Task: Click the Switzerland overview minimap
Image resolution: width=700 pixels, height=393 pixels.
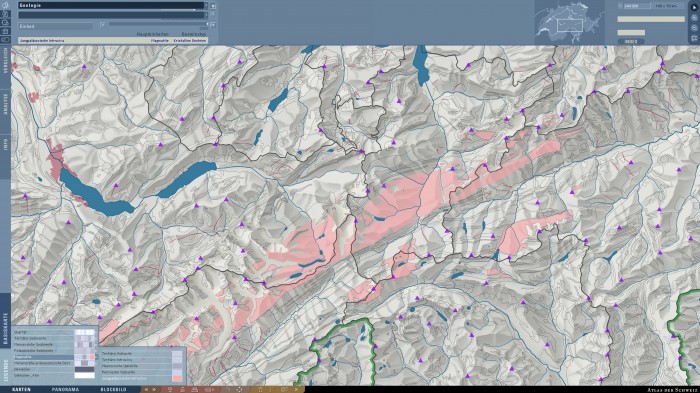Action: click(569, 22)
